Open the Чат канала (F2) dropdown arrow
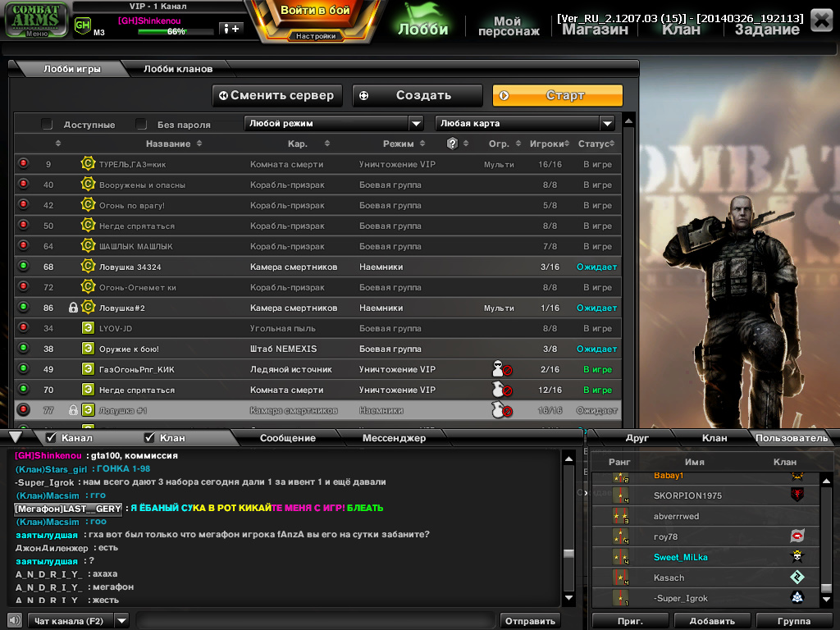Image resolution: width=840 pixels, height=630 pixels. (122, 621)
